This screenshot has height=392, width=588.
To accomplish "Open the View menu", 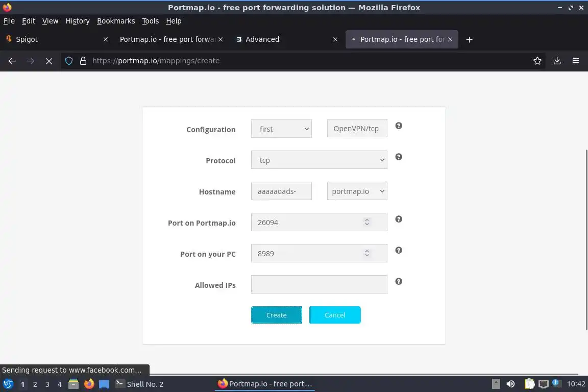I will (x=50, y=21).
